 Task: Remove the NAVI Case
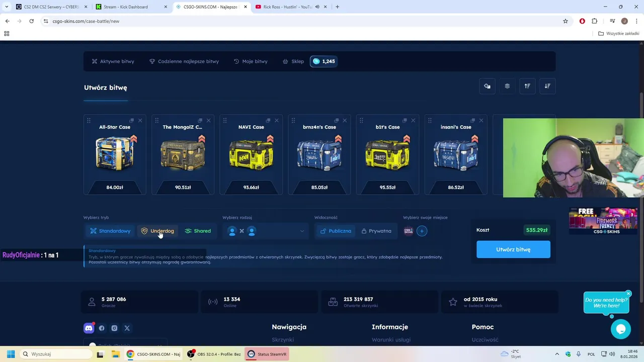coord(276,121)
